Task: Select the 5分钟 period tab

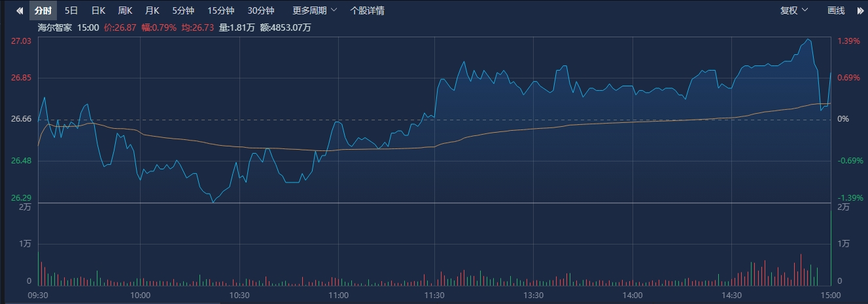Action: point(183,10)
